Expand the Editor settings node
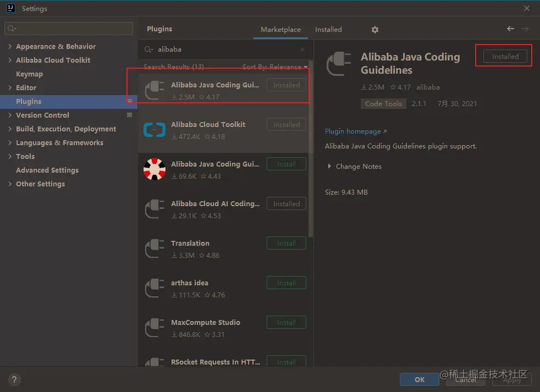540x392 pixels. pyautogui.click(x=10, y=87)
